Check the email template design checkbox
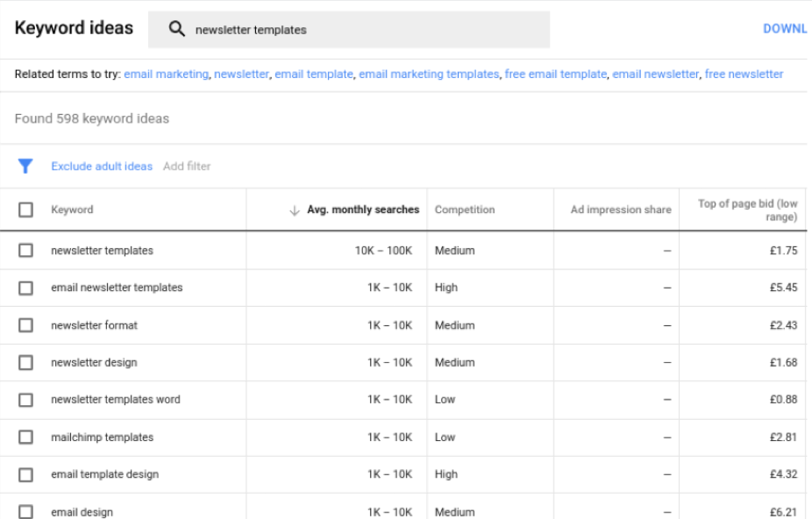 (26, 473)
